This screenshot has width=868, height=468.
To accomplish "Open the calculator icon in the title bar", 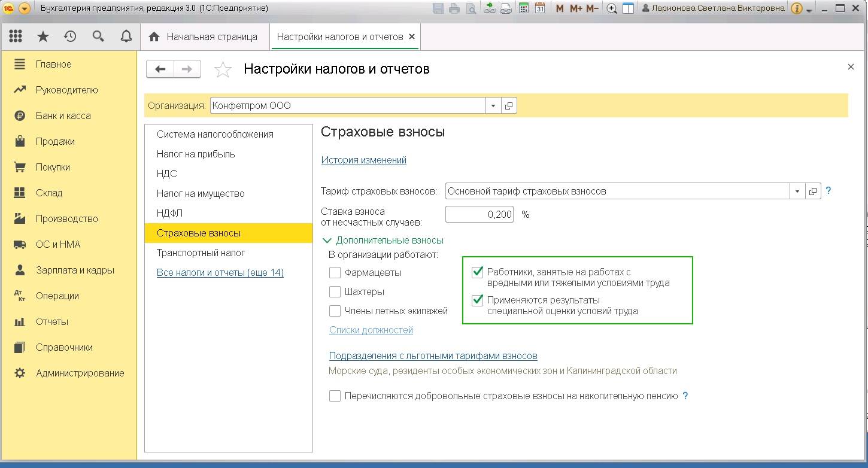I will click(x=524, y=8).
